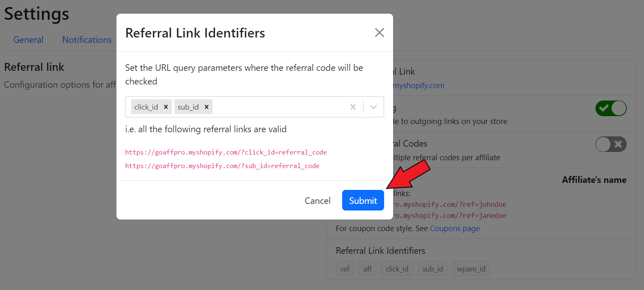This screenshot has height=290, width=644.
Task: Open the Coupons page link
Action: coord(455,228)
